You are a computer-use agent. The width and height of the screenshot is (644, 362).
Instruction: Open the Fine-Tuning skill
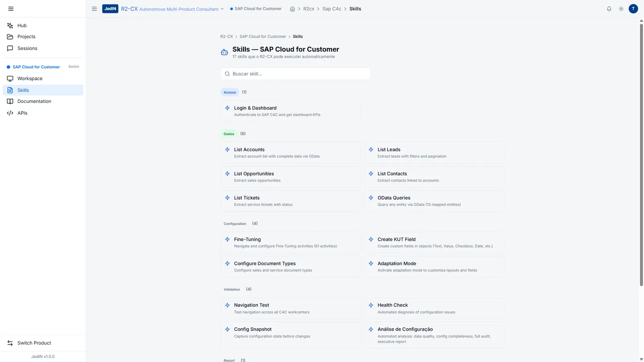(291, 242)
